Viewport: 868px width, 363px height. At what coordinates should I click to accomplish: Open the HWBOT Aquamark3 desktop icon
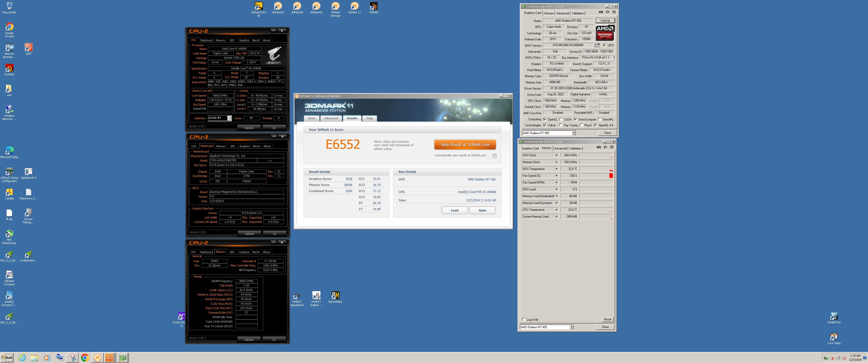297,299
